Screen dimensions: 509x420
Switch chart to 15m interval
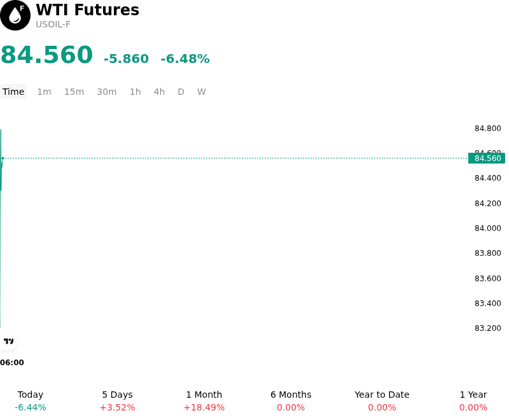coord(74,92)
